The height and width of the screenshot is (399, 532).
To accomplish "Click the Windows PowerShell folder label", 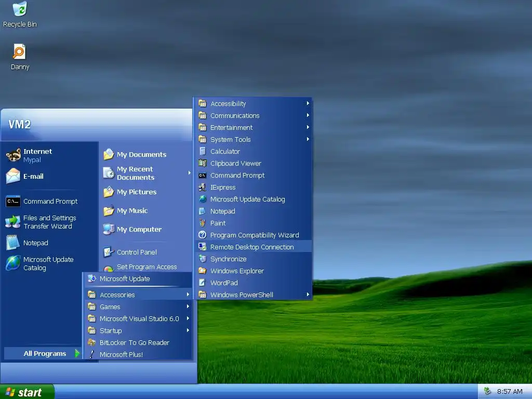I will 242,295.
